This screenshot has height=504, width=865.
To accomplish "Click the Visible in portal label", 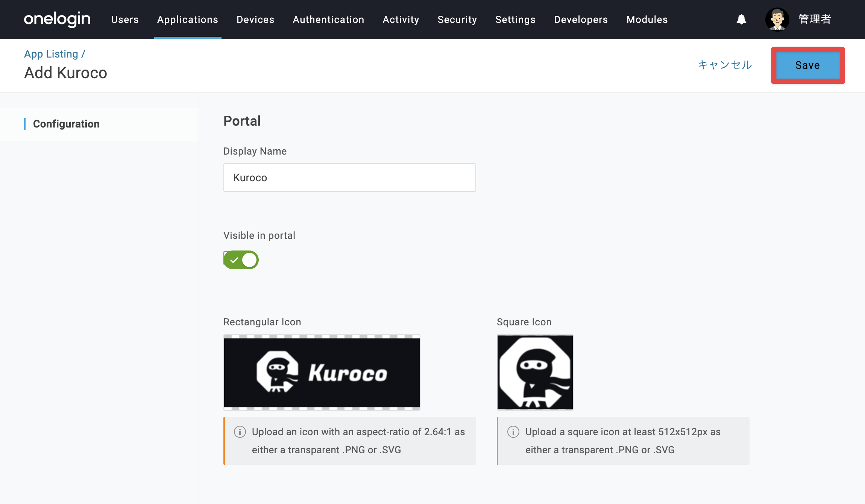I will click(259, 235).
